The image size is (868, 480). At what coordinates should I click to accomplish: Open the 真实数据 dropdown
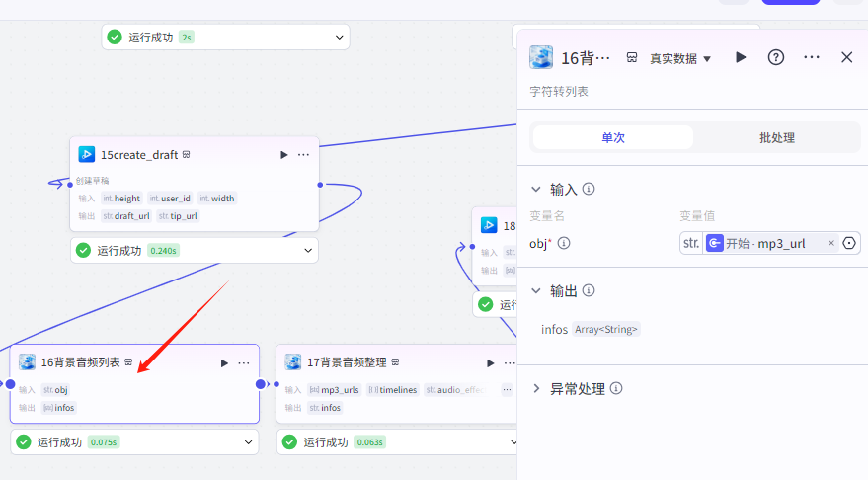tap(680, 58)
